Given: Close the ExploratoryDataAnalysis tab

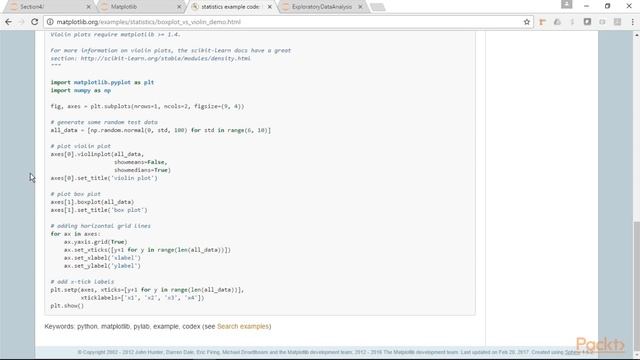Looking at the screenshot, I should point(360,7).
